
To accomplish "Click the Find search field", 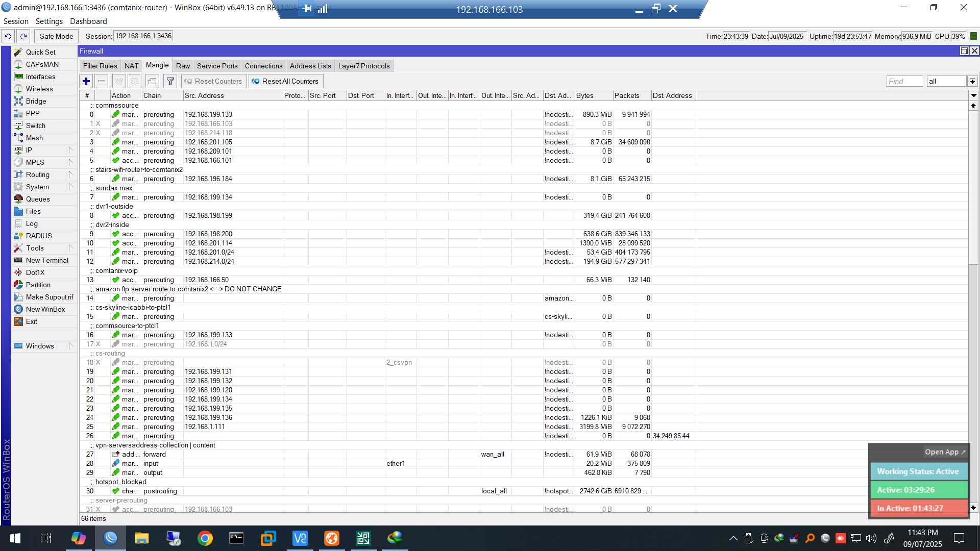I will tap(904, 81).
